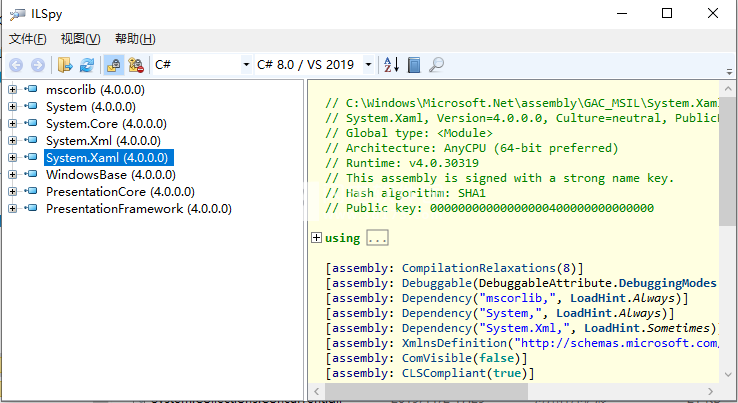
Task: Go back in navigation history
Action: tap(16, 65)
